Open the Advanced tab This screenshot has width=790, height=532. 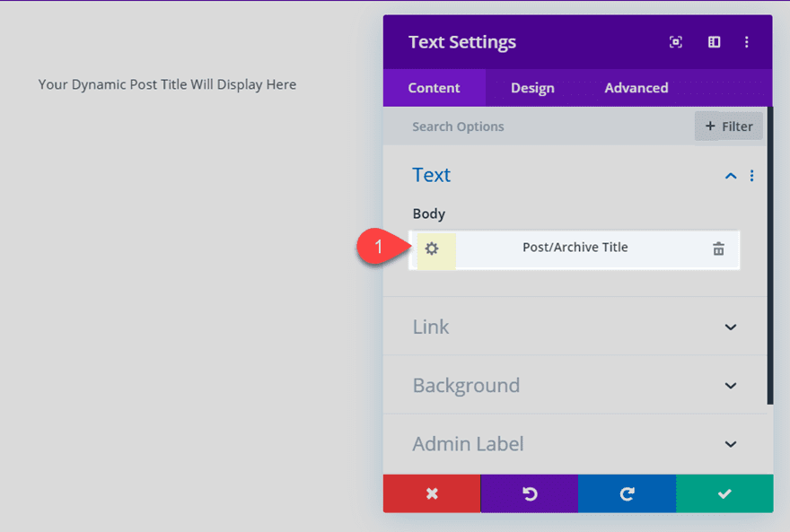tap(636, 87)
